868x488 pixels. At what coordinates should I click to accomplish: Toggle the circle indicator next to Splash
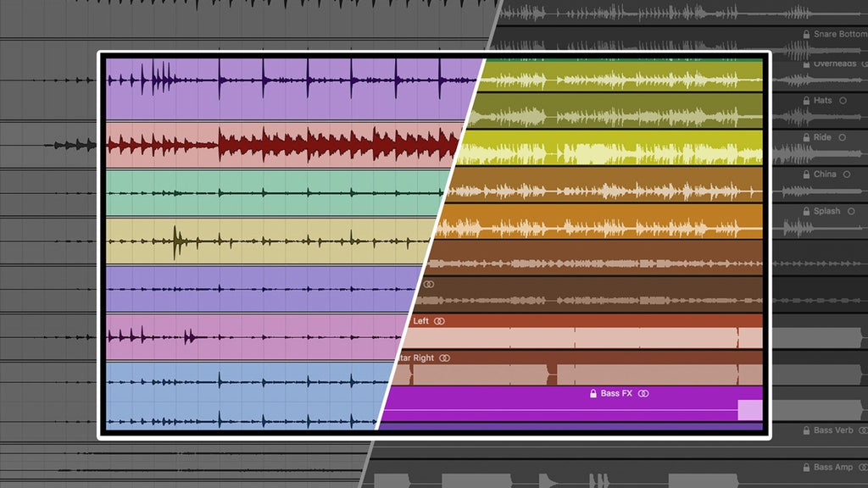pos(851,211)
